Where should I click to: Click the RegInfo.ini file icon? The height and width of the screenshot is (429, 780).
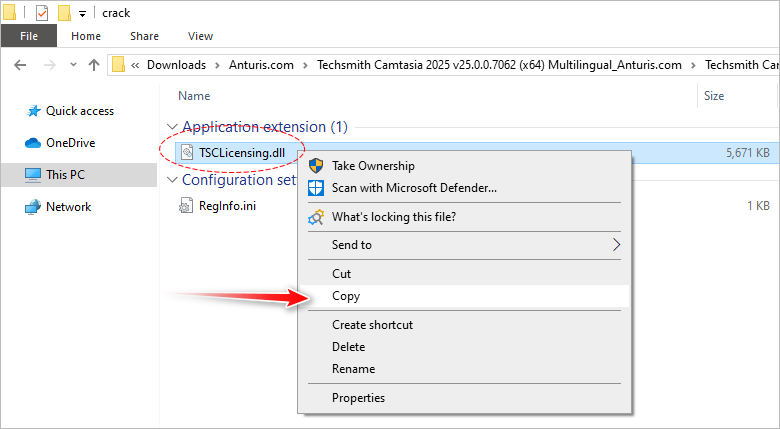(x=185, y=206)
